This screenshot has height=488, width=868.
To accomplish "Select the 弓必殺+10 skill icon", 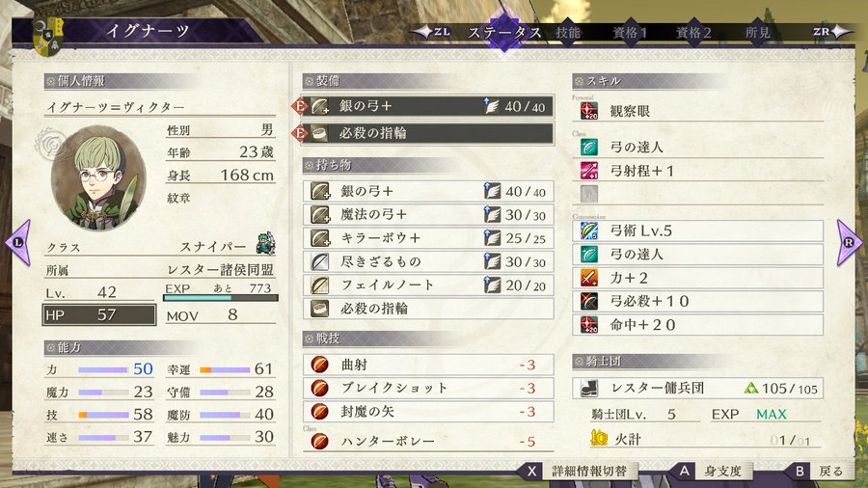I will click(x=589, y=301).
